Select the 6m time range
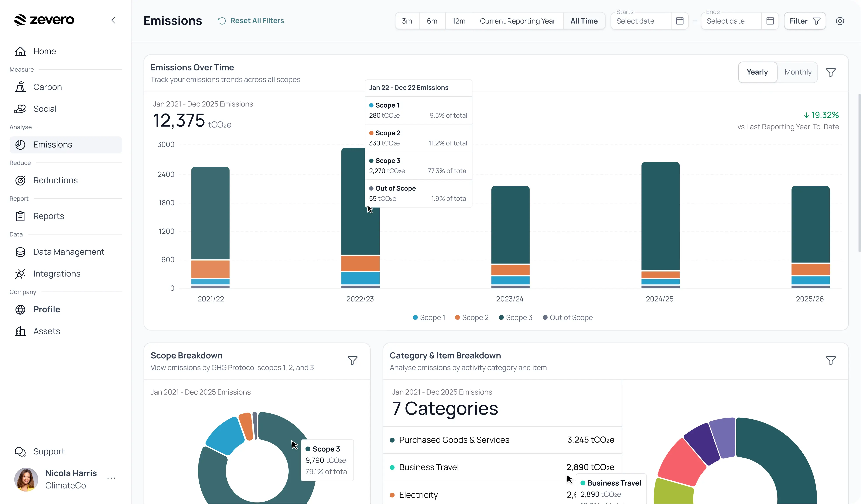This screenshot has width=861, height=504. [432, 21]
